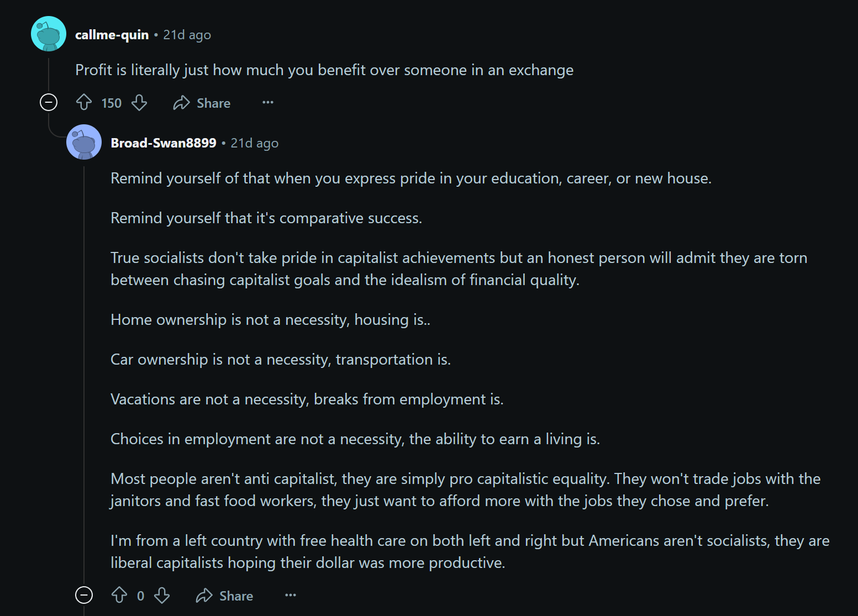This screenshot has width=858, height=616.
Task: Click the 150 vote score
Action: coord(112,103)
